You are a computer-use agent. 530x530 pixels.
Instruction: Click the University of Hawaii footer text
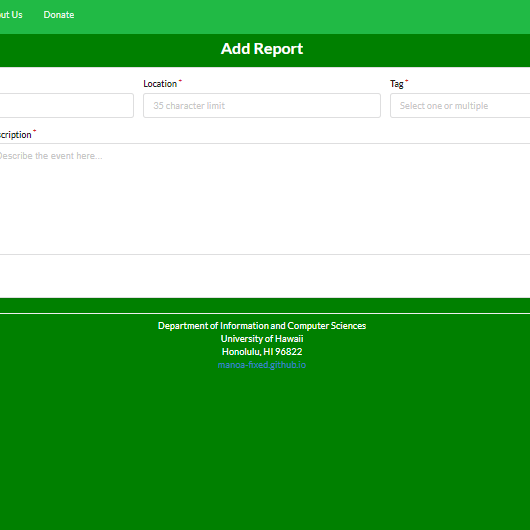coord(262,339)
